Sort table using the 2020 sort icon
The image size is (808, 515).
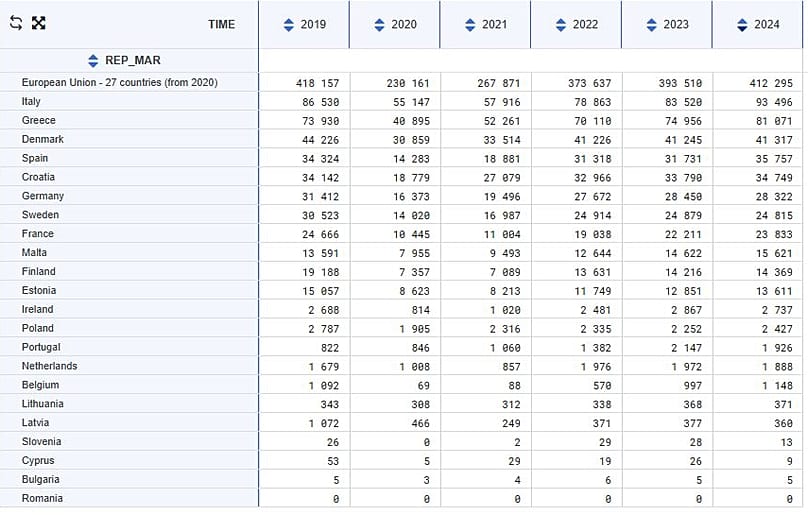(x=379, y=24)
